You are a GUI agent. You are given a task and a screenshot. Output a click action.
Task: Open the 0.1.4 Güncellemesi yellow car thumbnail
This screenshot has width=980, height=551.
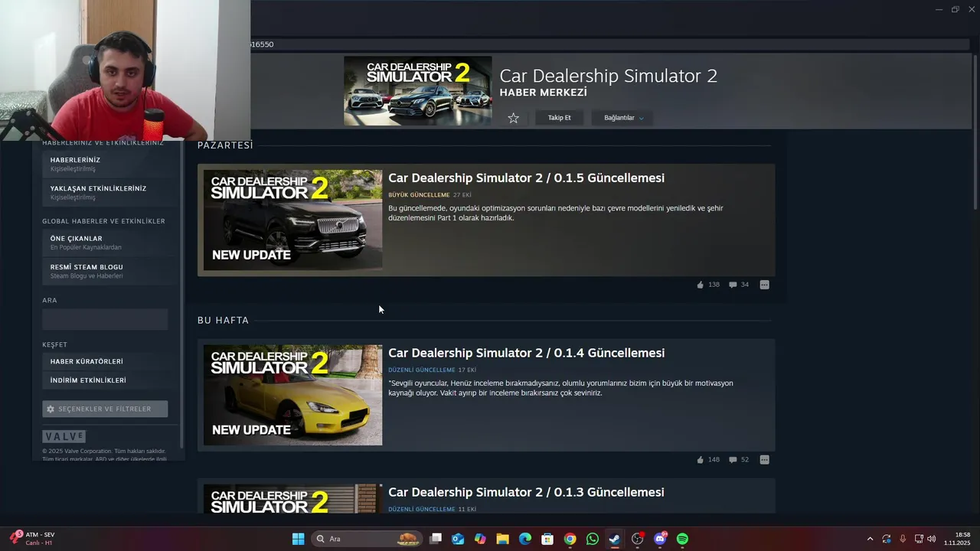tap(292, 395)
